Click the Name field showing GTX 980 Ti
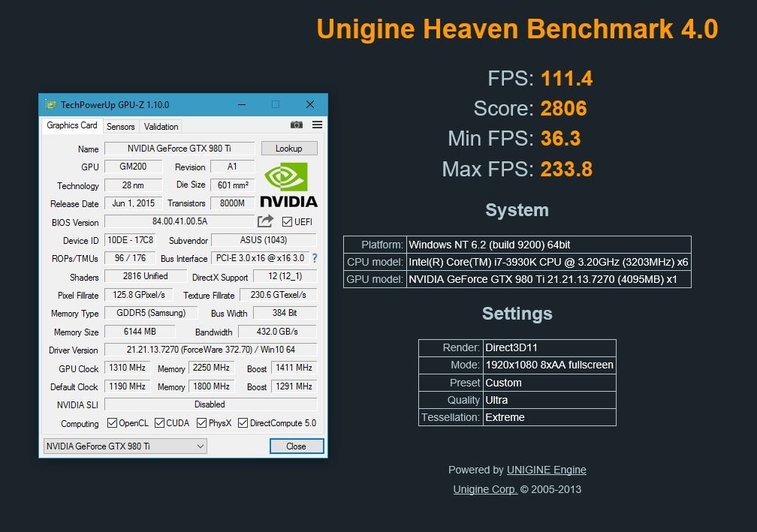This screenshot has width=757, height=532. 179,149
